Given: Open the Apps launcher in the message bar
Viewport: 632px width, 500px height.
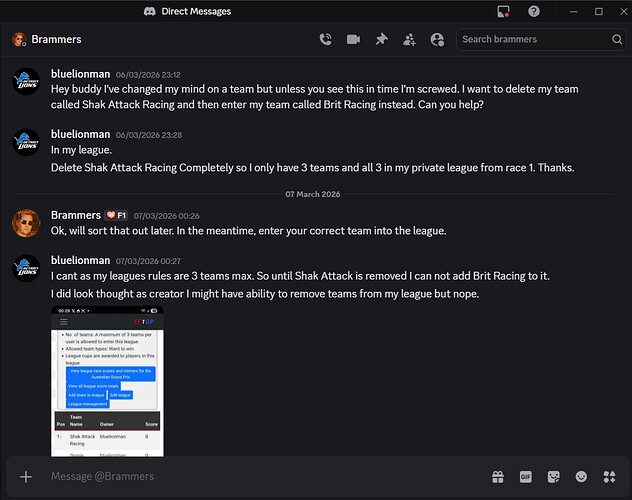Looking at the screenshot, I should [609, 477].
